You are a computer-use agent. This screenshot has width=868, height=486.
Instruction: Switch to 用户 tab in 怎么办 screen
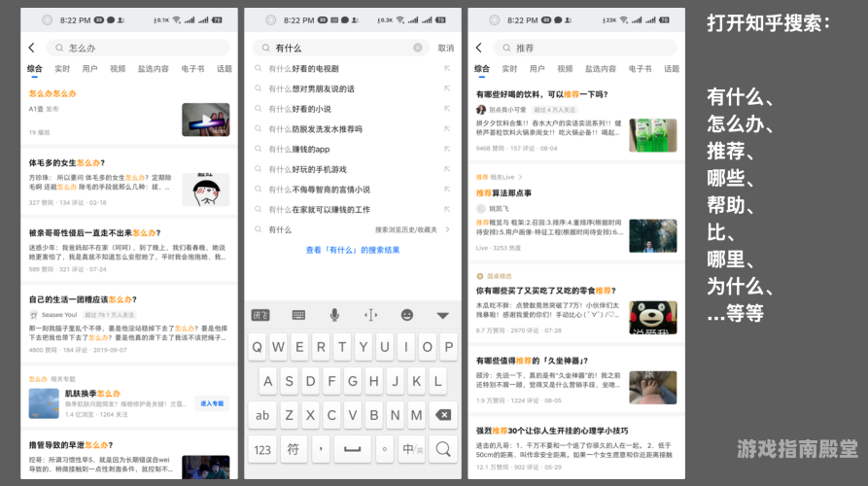89,69
